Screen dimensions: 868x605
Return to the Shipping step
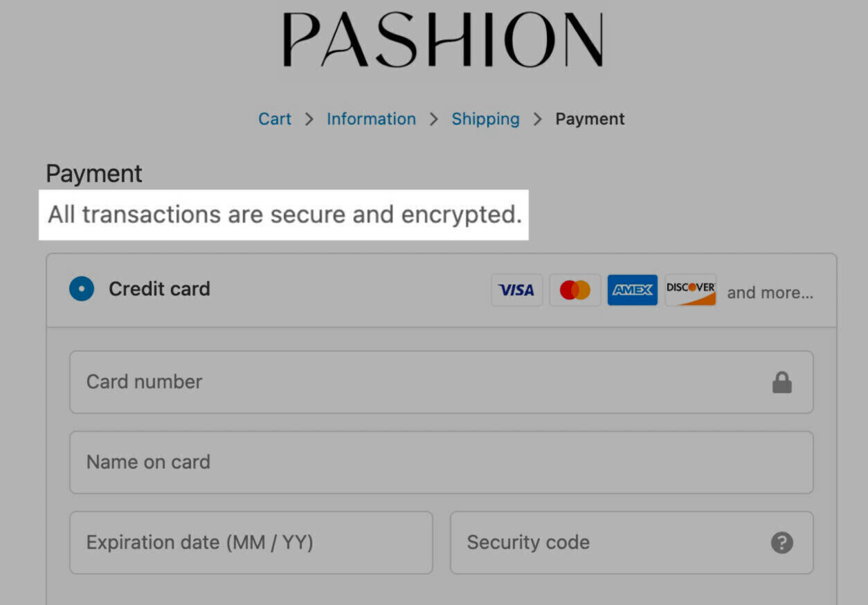tap(485, 119)
